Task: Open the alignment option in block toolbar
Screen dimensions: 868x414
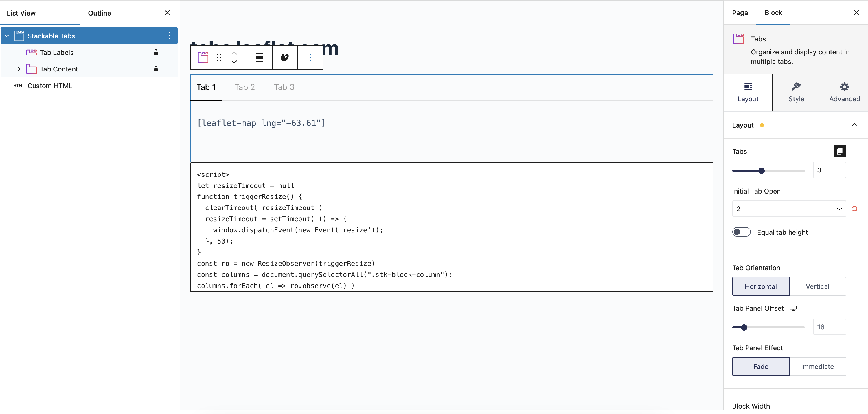Action: tap(260, 57)
